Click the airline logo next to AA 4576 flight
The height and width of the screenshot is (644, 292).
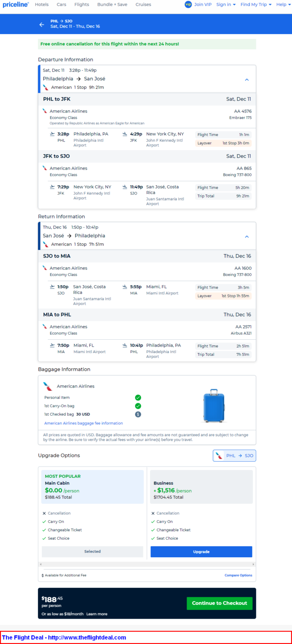(44, 111)
